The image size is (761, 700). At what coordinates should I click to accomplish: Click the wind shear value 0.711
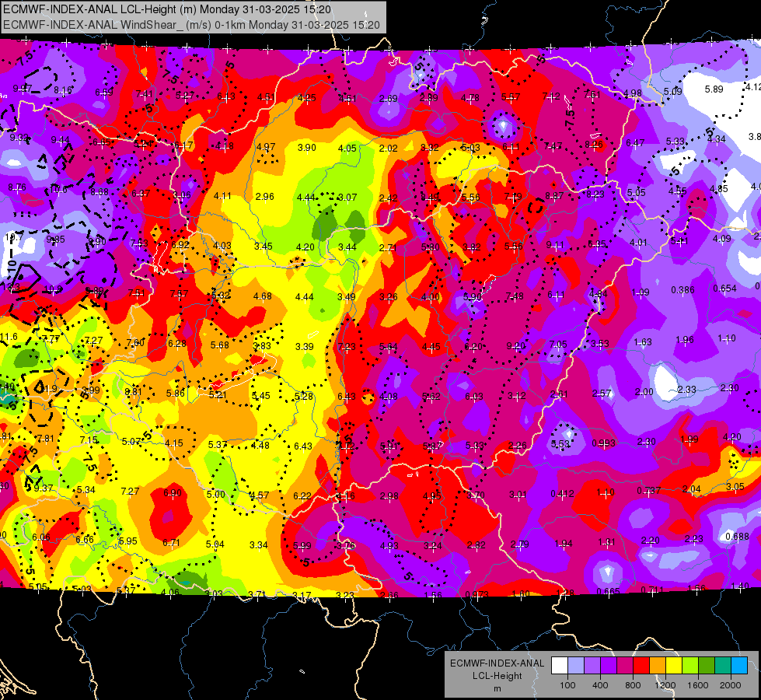point(652,590)
